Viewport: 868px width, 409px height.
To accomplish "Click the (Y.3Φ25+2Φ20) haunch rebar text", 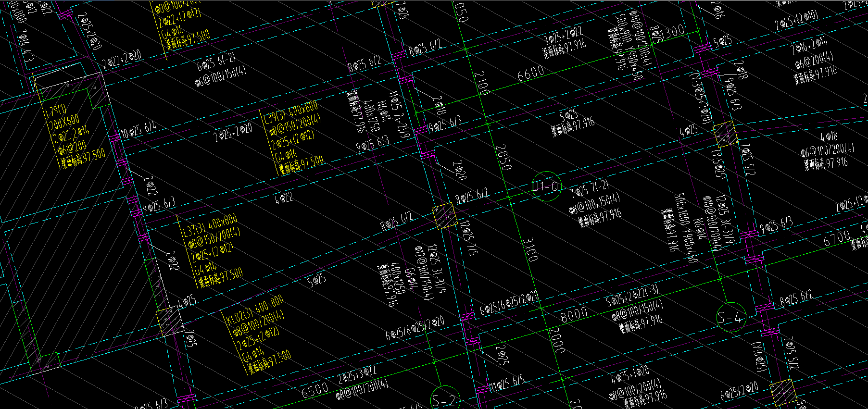I will 701,98.
